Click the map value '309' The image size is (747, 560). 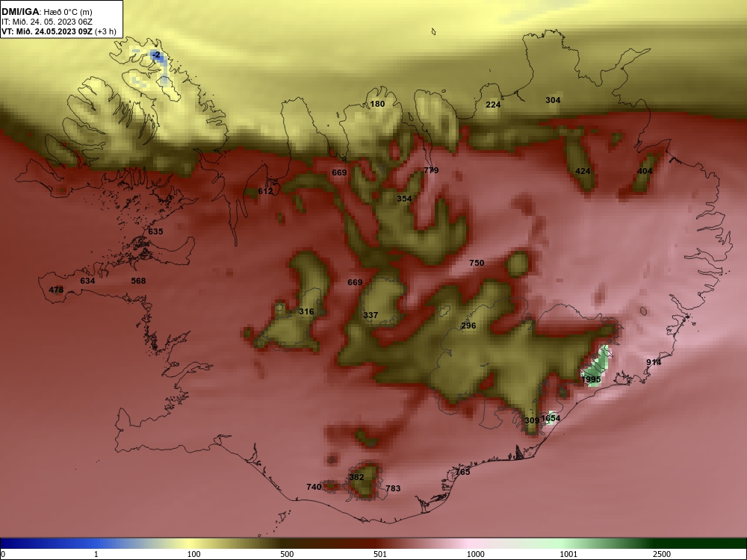click(x=532, y=420)
